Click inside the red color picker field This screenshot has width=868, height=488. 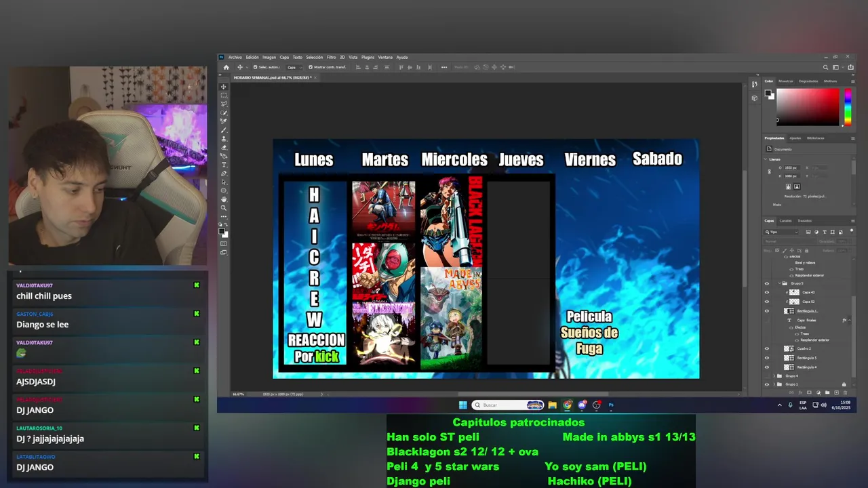pyautogui.click(x=807, y=107)
